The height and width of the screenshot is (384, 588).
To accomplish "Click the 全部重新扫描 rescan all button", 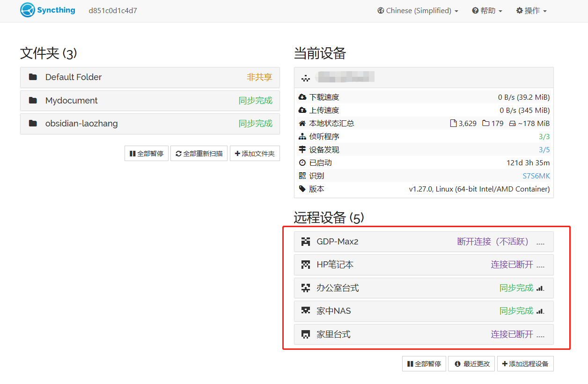I will pyautogui.click(x=199, y=153).
